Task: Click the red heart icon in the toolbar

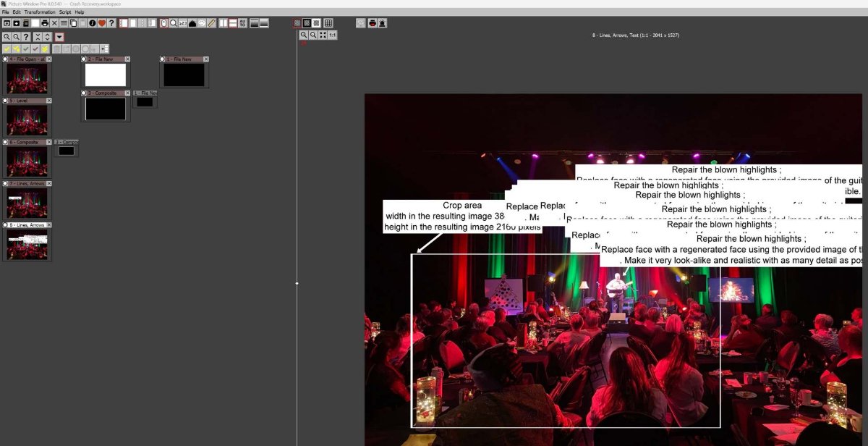Action: click(x=101, y=23)
